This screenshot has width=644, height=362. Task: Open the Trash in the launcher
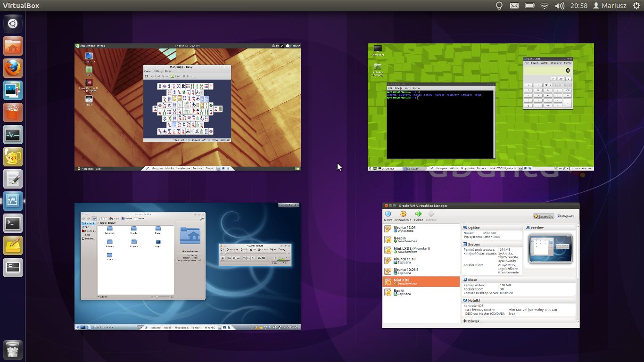13,349
